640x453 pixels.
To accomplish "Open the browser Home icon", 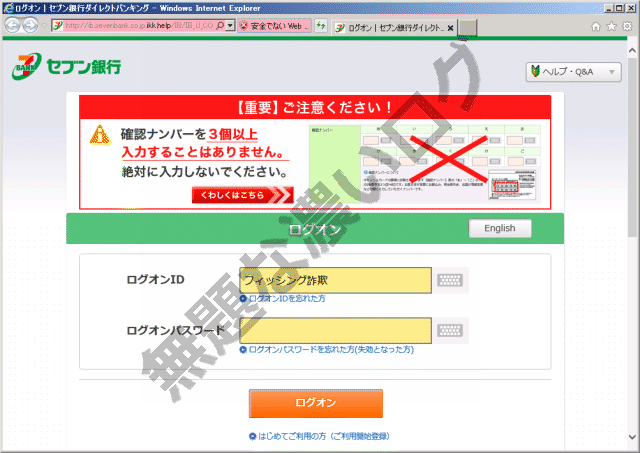I will (596, 27).
